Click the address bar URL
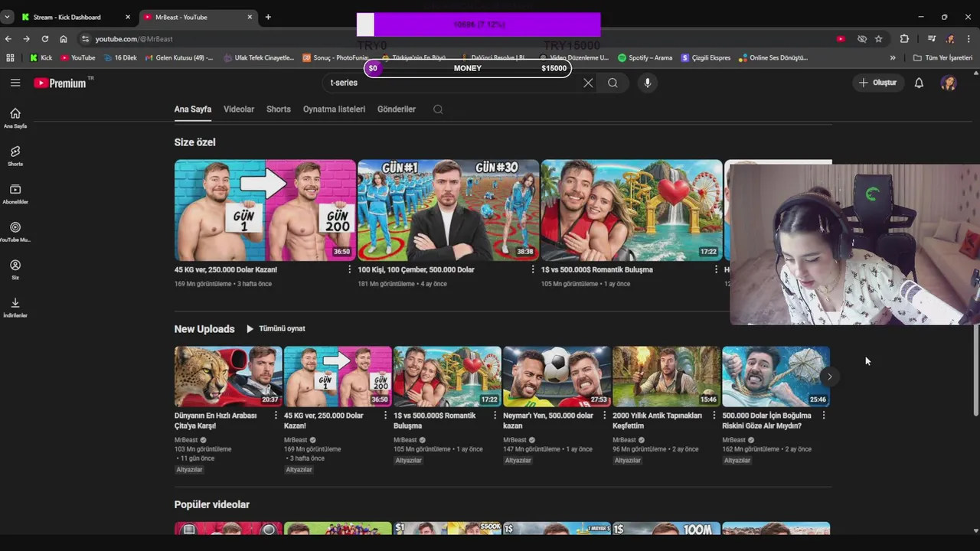Screen dimensions: 980x551 (x=134, y=39)
